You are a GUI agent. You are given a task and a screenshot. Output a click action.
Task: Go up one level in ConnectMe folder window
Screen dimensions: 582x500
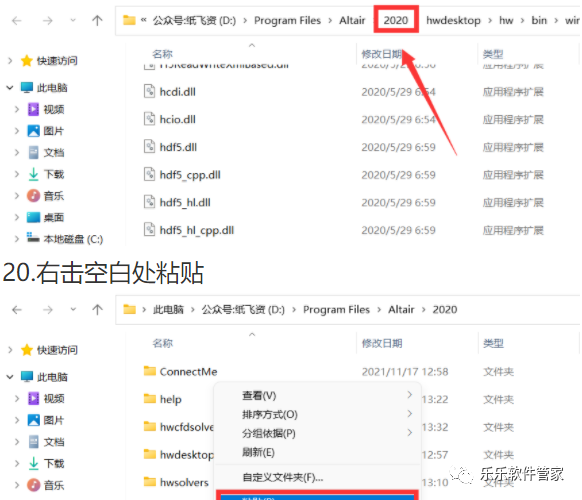[97, 310]
